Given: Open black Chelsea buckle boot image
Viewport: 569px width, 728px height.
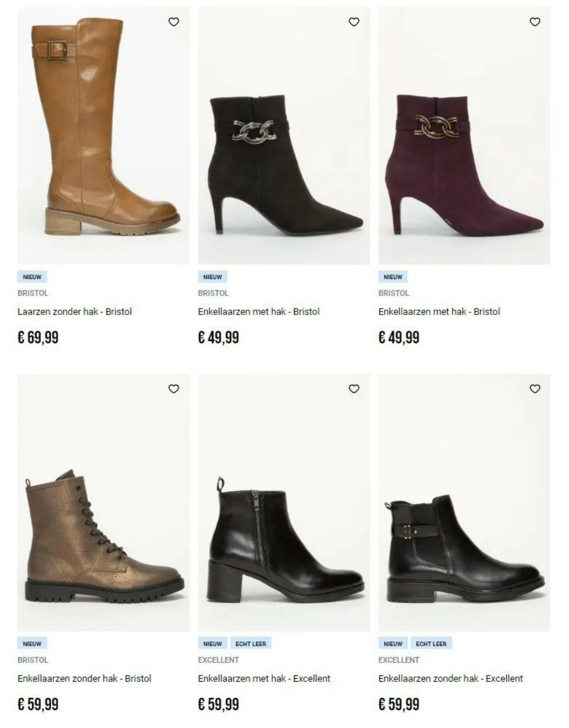Looking at the screenshot, I should [x=464, y=503].
